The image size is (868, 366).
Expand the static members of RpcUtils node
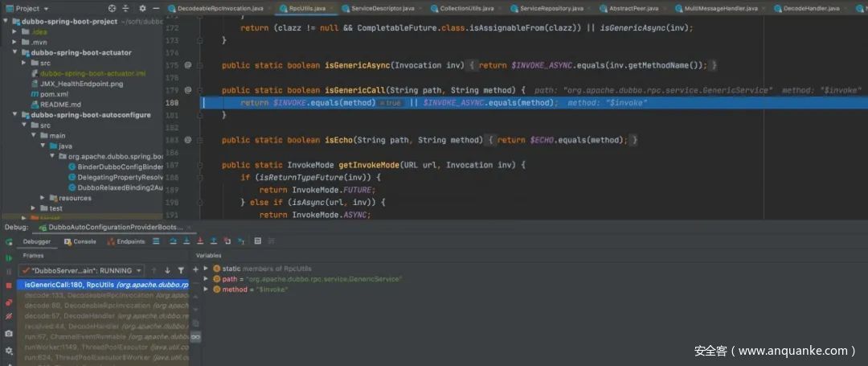click(x=206, y=268)
